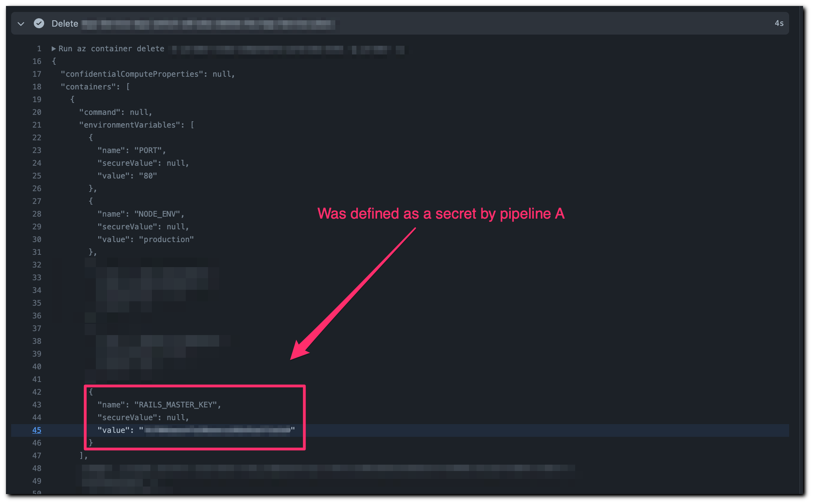Viewport: 813px width, 504px height.
Task: Click "confidentialComputeProperties": null line
Action: pos(148,74)
